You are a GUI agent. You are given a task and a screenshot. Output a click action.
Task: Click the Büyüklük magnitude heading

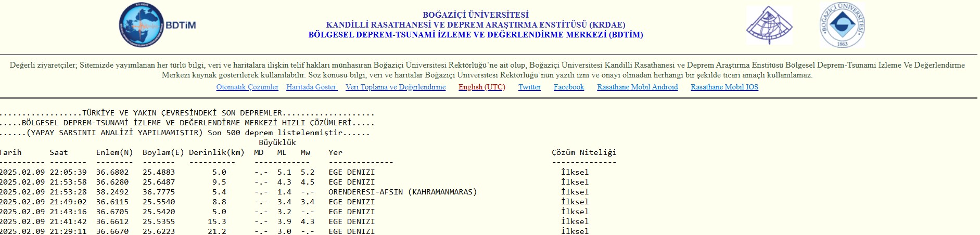(277, 142)
